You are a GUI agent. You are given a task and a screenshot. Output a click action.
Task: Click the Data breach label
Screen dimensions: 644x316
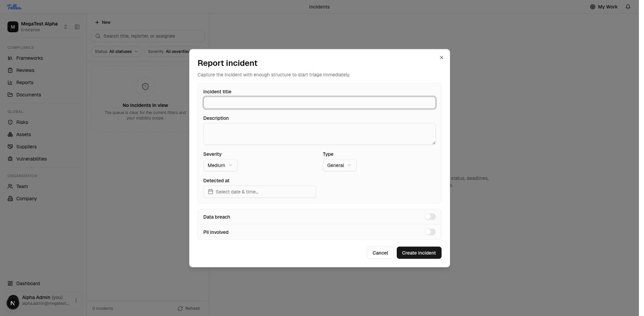217,217
